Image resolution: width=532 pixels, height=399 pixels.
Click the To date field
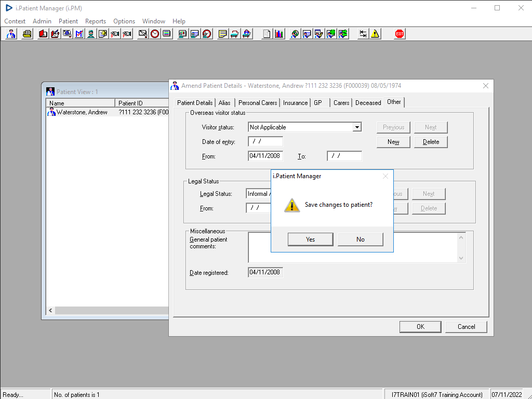[344, 156]
